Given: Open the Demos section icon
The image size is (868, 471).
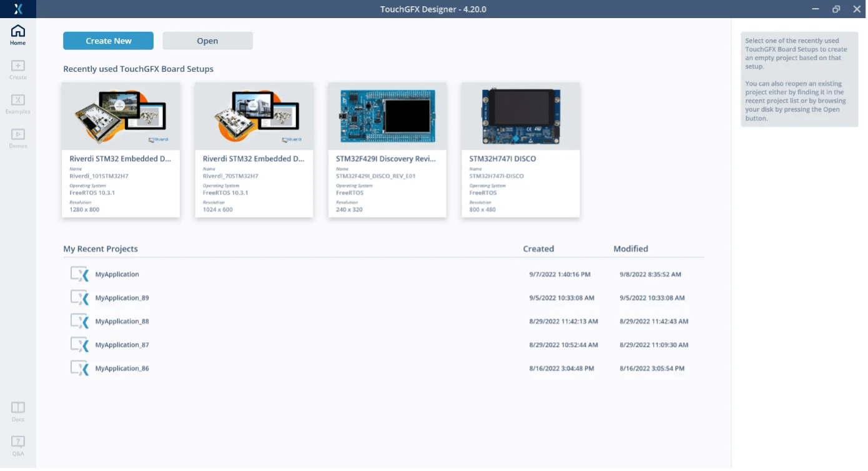Looking at the screenshot, I should (18, 138).
